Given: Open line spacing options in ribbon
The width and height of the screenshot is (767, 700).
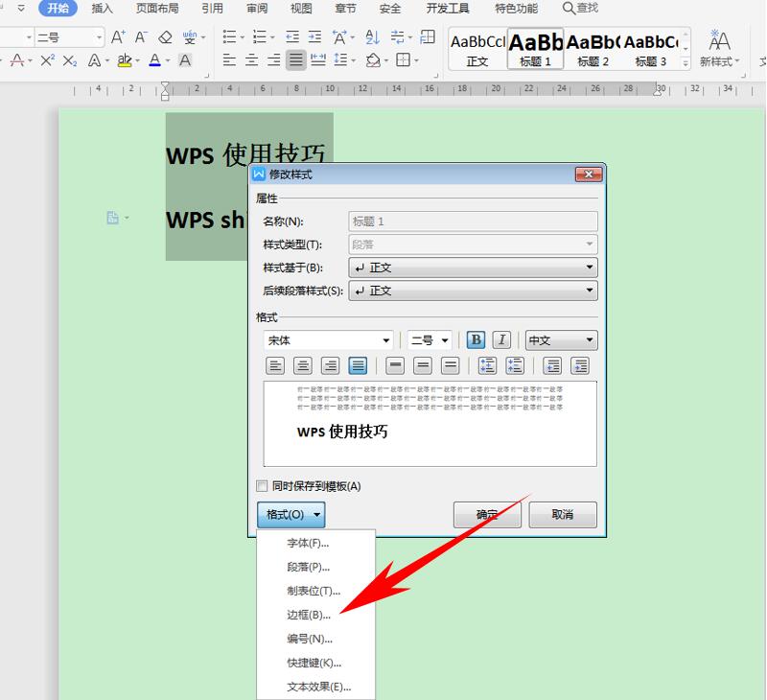Looking at the screenshot, I should pyautogui.click(x=340, y=60).
